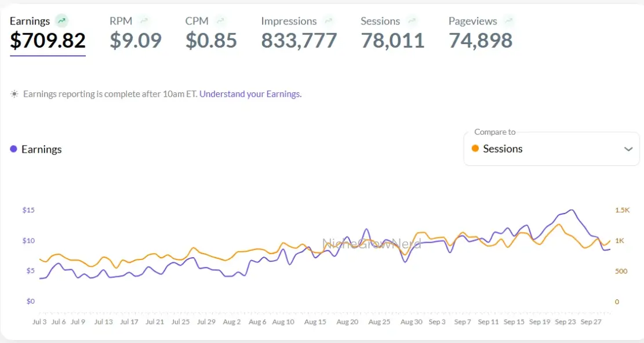Click the trend arrow icon beside CPM
The width and height of the screenshot is (644, 343).
(220, 21)
